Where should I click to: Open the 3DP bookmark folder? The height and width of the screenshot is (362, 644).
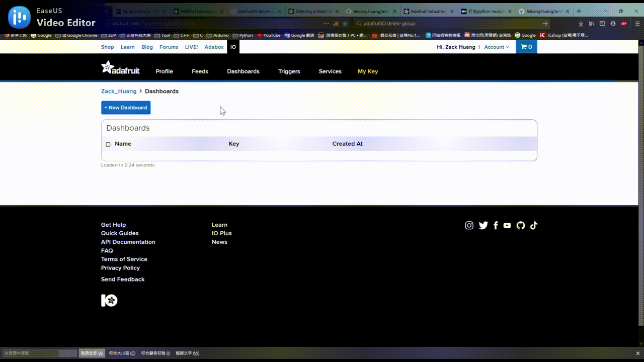tap(109, 35)
